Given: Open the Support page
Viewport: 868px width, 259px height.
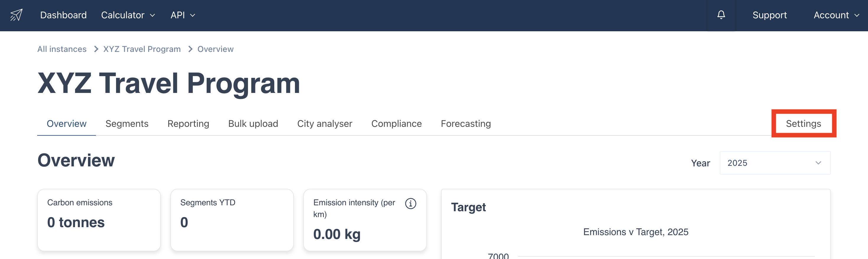Looking at the screenshot, I should (769, 15).
